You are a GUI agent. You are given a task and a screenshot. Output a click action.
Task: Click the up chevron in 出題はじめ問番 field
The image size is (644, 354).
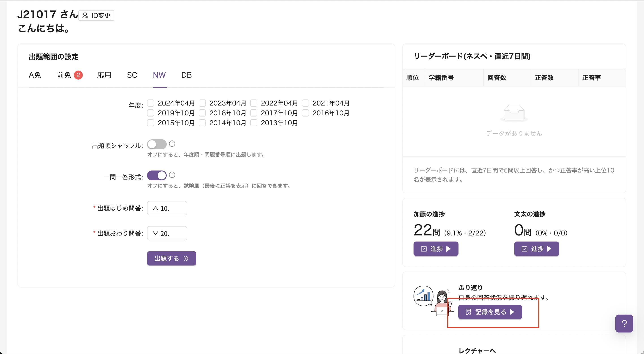pyautogui.click(x=156, y=208)
